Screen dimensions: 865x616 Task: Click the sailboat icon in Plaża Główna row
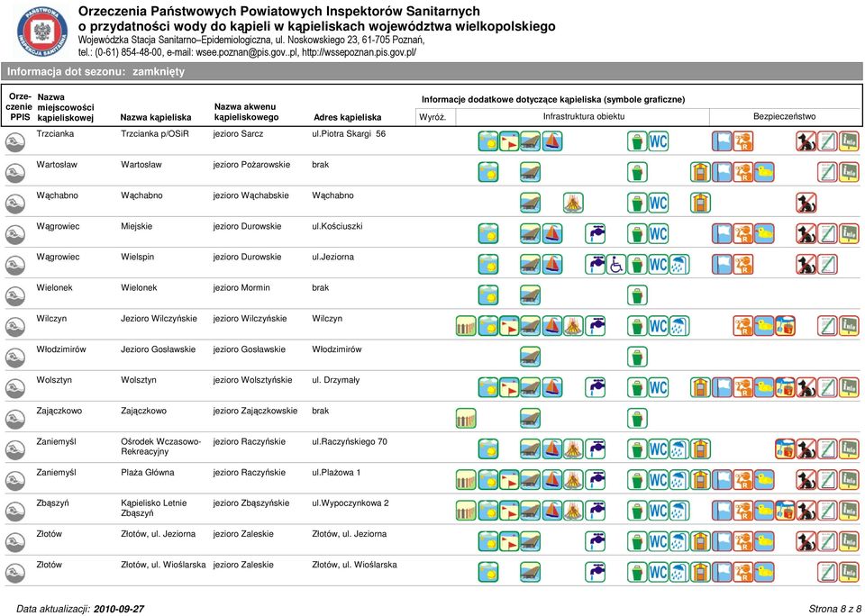[552, 480]
